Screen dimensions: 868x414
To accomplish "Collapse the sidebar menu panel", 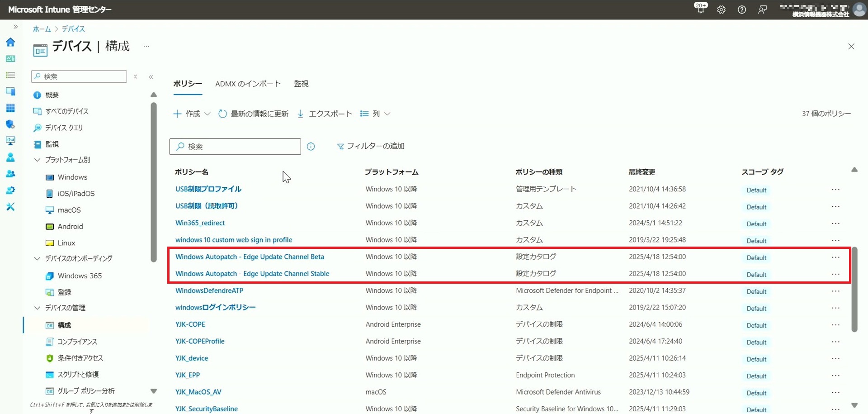I will coord(151,77).
